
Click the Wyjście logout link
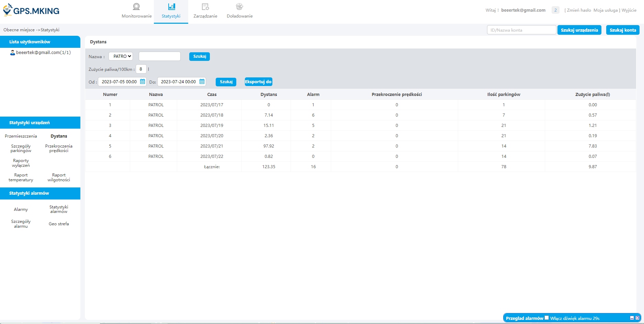(629, 10)
